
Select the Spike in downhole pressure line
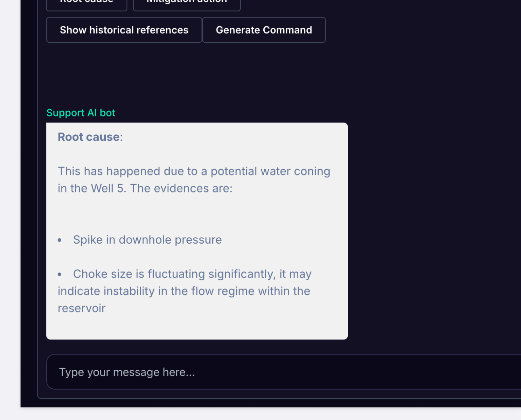(147, 240)
